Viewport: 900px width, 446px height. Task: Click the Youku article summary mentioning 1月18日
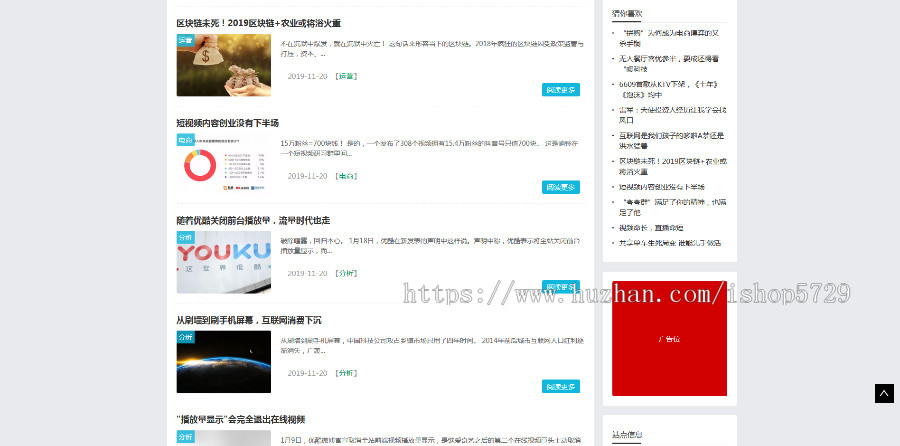(430, 246)
